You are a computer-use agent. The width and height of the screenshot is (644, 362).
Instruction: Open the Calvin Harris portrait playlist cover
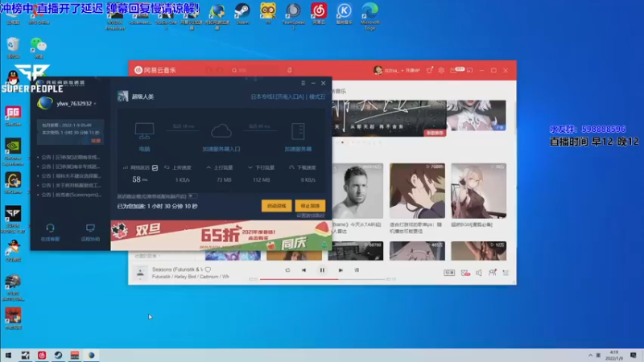click(356, 191)
